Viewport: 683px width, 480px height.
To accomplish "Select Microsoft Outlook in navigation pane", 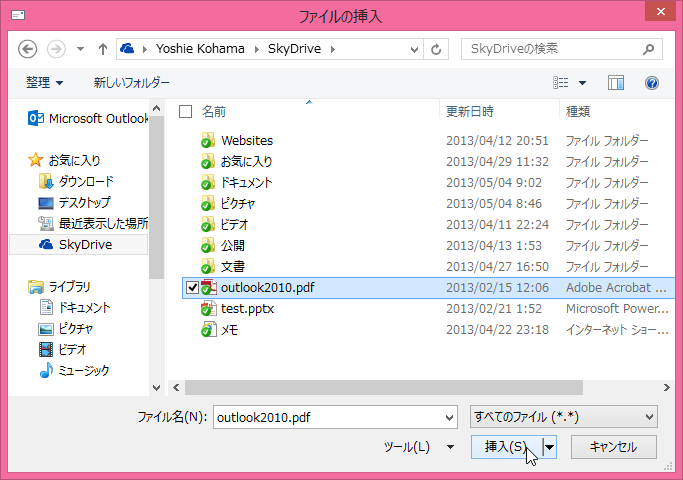I will [88, 118].
